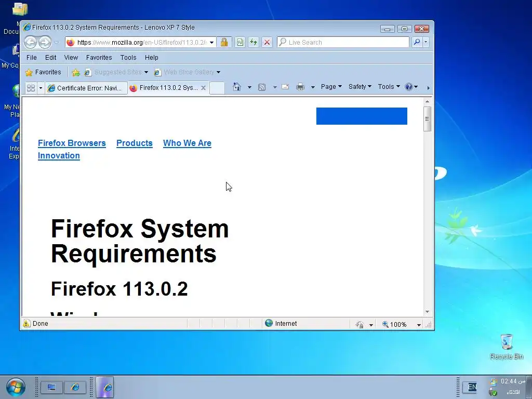Click the RSS feeds icon
The height and width of the screenshot is (399, 532).
[x=262, y=87]
